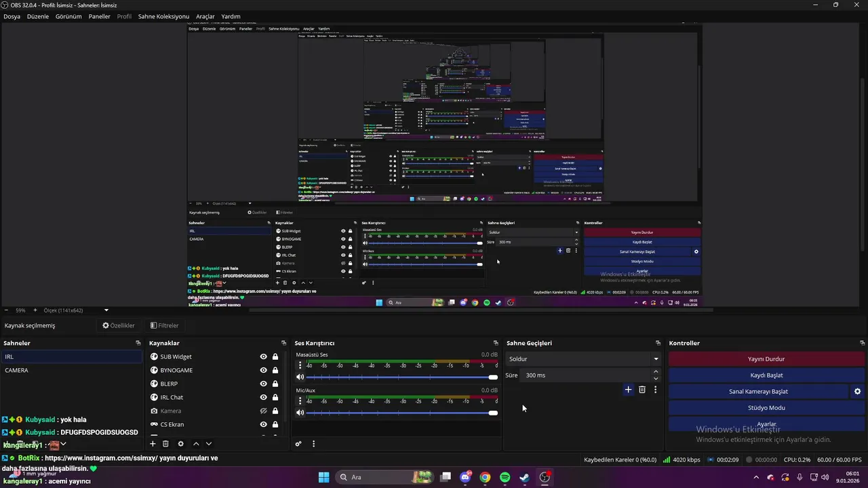Viewport: 868px width, 488px height.
Task: Undock the Ses Karıştırıcı panel
Action: pyautogui.click(x=496, y=343)
